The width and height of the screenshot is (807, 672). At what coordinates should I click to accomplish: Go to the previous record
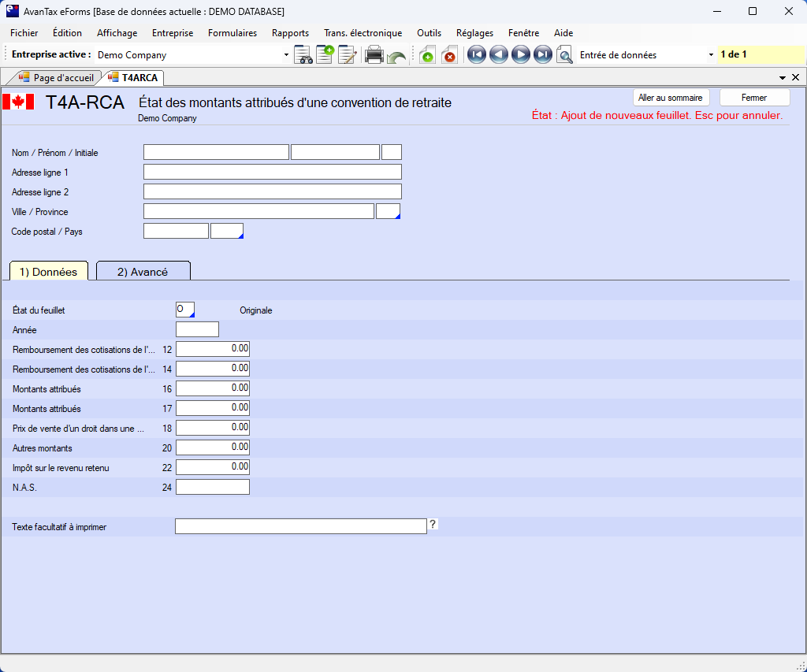tap(498, 55)
